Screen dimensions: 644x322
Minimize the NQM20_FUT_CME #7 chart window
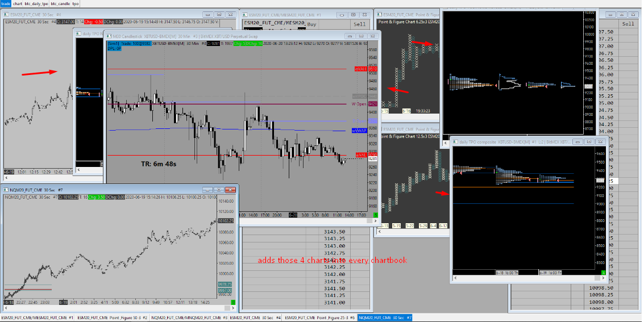[208, 190]
